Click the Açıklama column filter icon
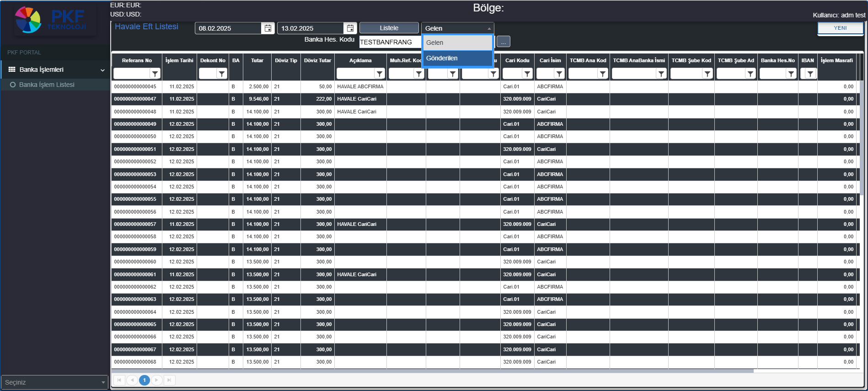Screen dimensions: 868x391 [x=380, y=74]
